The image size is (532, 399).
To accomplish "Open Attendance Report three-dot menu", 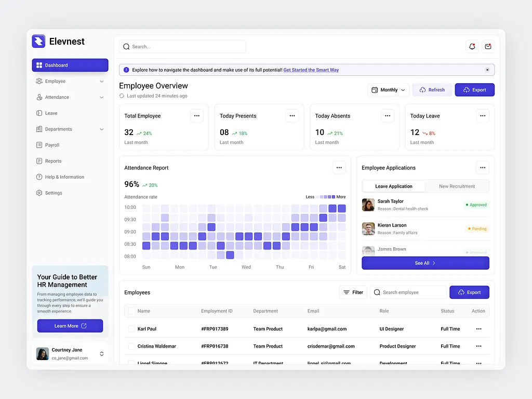I will [x=339, y=168].
